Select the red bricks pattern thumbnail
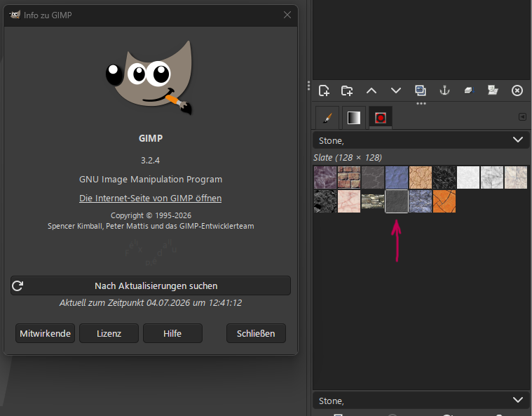This screenshot has width=532, height=416. coord(349,177)
